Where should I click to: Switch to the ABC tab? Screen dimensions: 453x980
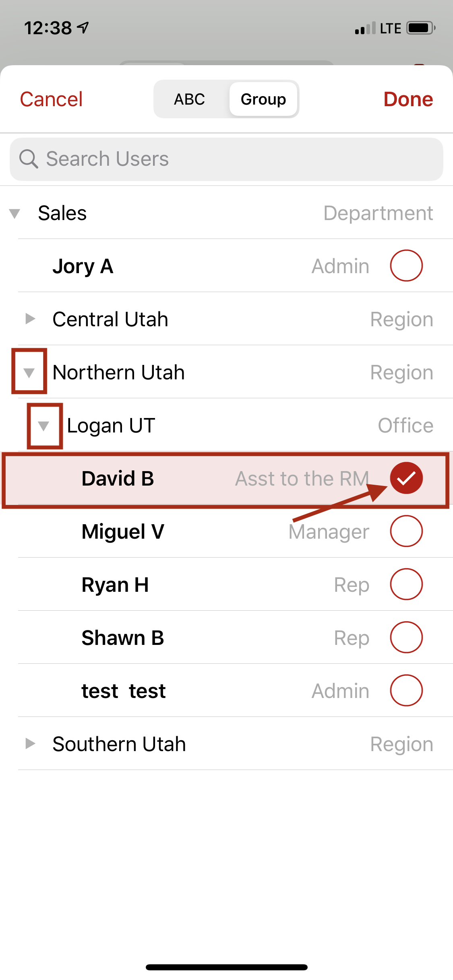[x=190, y=99]
